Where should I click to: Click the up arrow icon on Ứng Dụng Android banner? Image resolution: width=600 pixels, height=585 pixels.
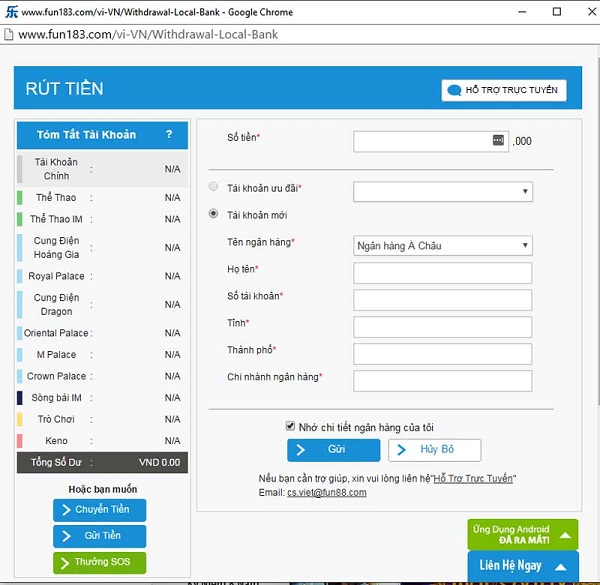point(564,535)
